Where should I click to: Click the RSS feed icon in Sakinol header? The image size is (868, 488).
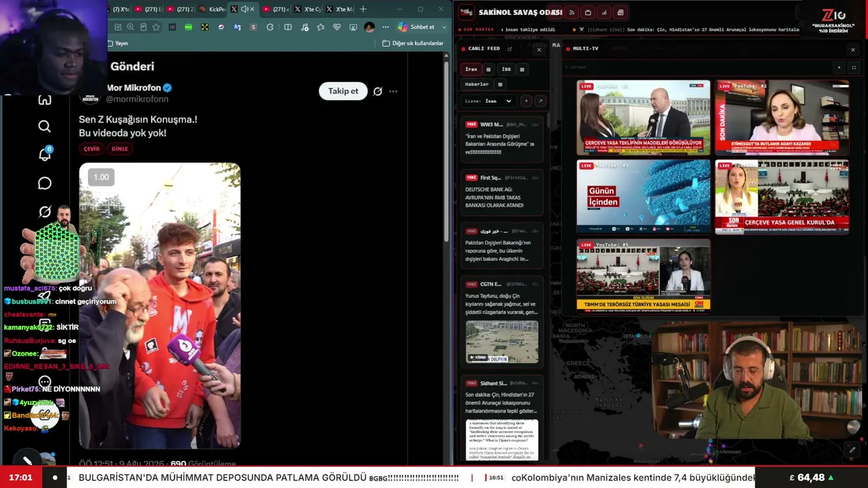click(572, 12)
